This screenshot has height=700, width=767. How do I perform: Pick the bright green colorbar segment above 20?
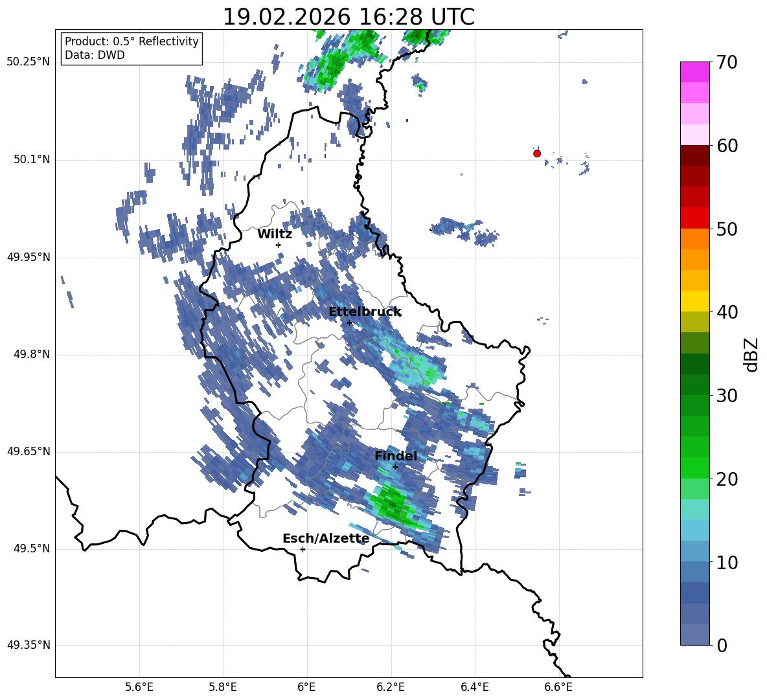694,468
